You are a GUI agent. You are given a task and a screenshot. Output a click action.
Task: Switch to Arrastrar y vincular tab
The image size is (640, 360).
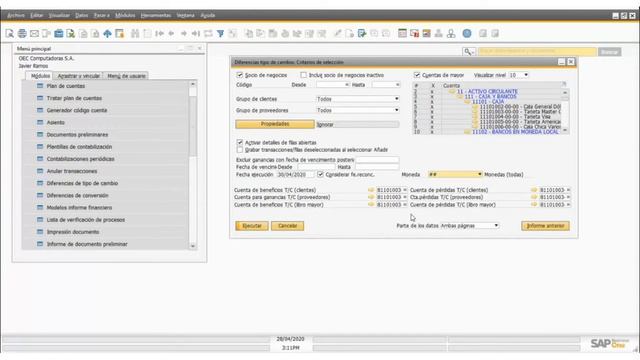pos(78,76)
